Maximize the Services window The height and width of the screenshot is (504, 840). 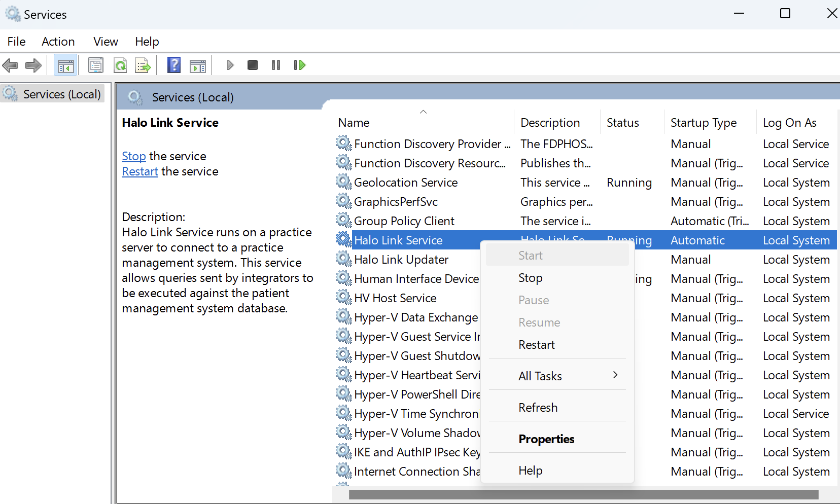(x=785, y=13)
